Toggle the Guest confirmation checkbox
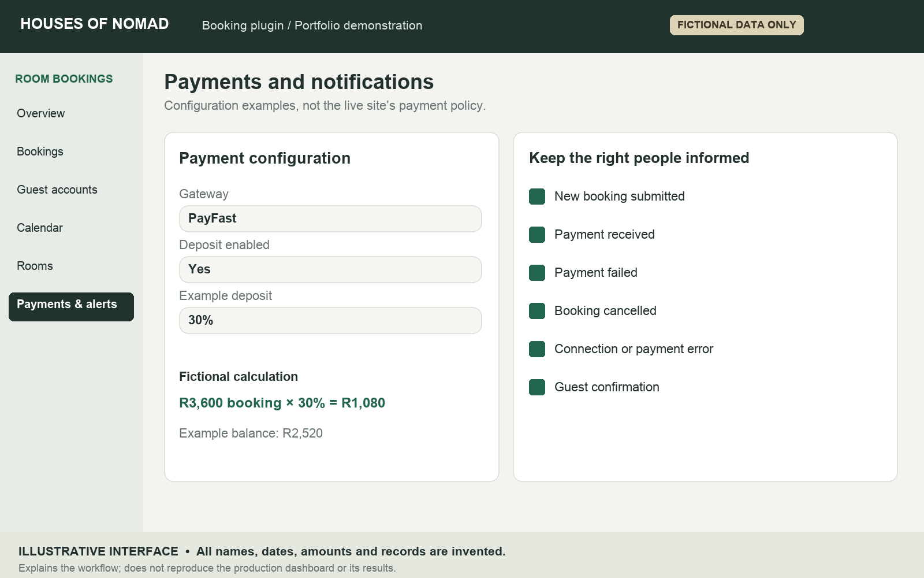 click(x=537, y=387)
